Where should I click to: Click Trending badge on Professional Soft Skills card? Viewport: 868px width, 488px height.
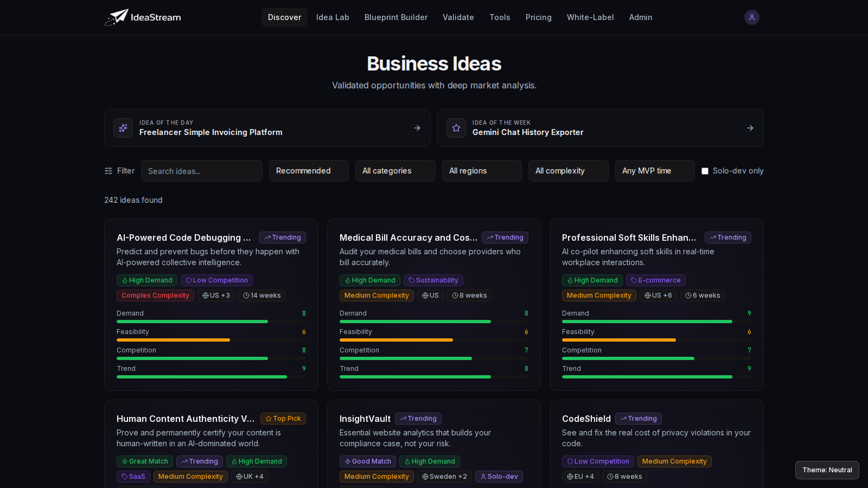point(728,237)
